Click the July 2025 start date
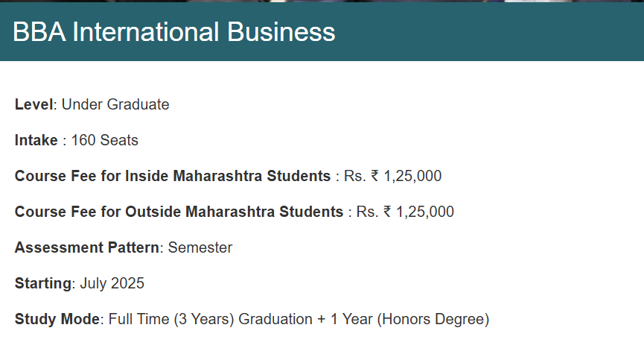 (x=112, y=283)
